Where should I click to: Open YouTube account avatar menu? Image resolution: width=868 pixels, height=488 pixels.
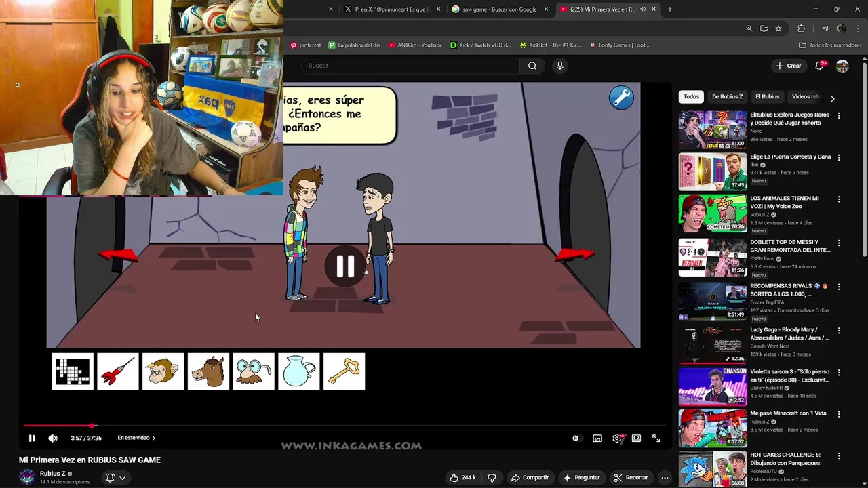tap(842, 66)
